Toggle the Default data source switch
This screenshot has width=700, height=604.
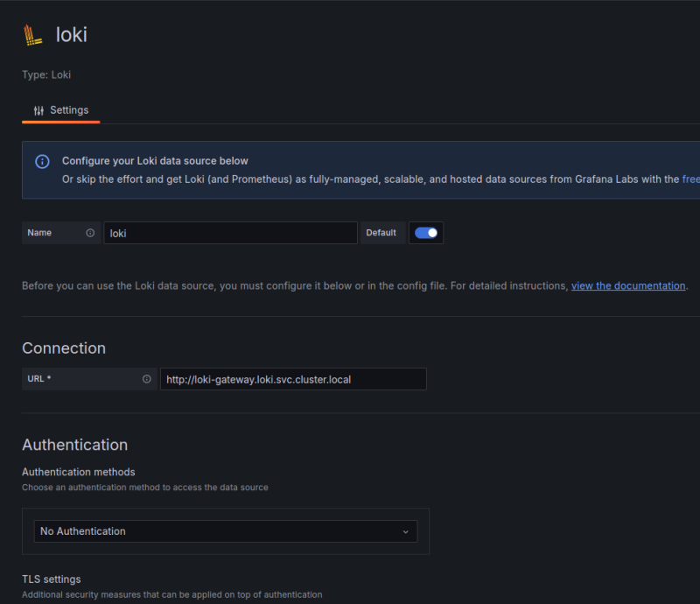click(426, 233)
